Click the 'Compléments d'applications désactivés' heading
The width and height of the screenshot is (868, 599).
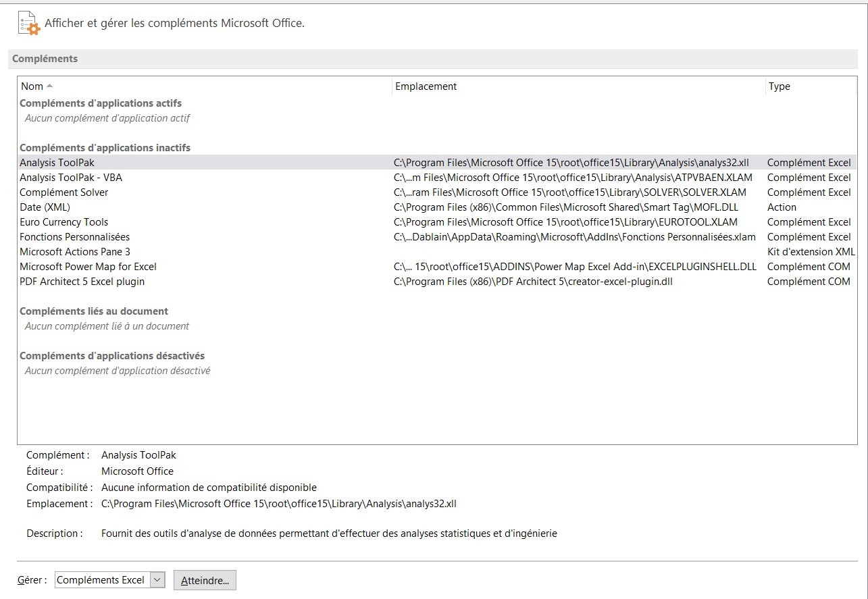tap(112, 356)
